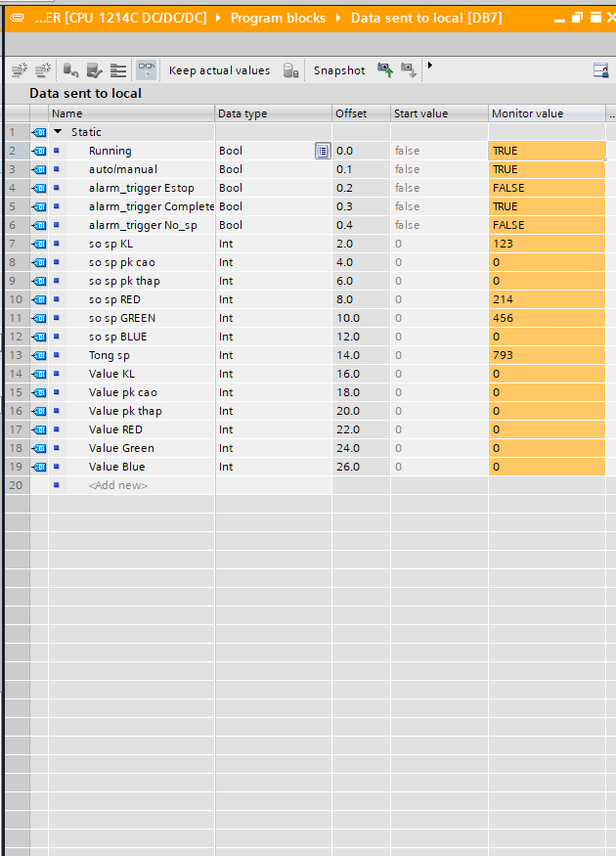The height and width of the screenshot is (856, 616).
Task: Click the Monitor value column header
Action: pyautogui.click(x=547, y=113)
